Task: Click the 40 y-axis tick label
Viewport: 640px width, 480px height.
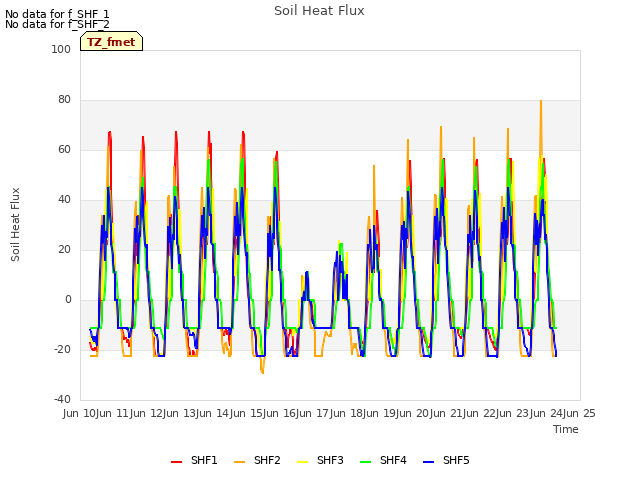Action: (64, 200)
